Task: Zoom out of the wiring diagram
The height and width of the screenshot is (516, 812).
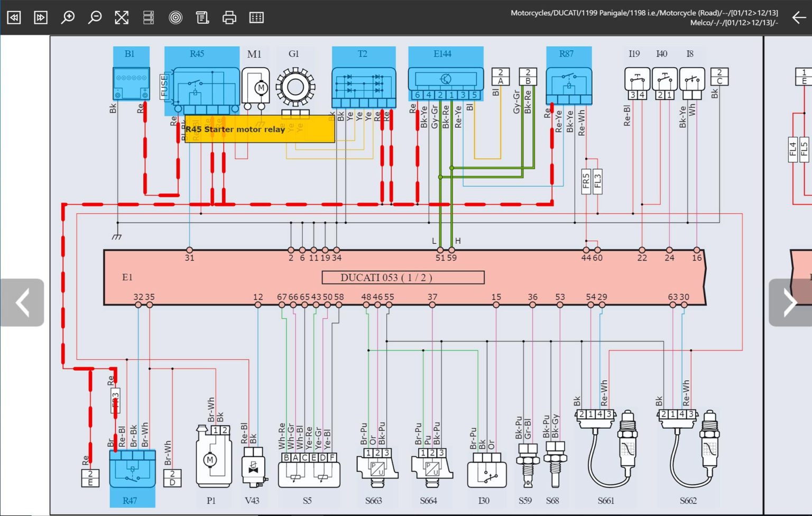Action: click(x=95, y=17)
